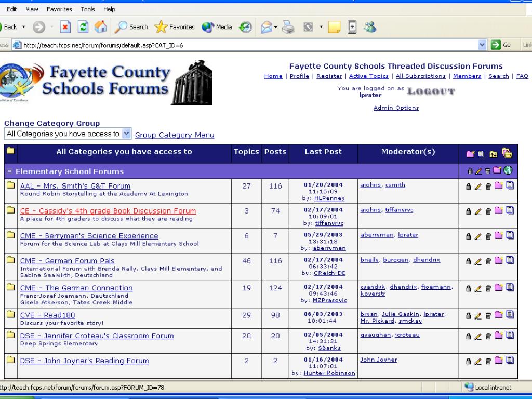This screenshot has width=532, height=399.
Task: Open the Tools menu
Action: coord(87,9)
